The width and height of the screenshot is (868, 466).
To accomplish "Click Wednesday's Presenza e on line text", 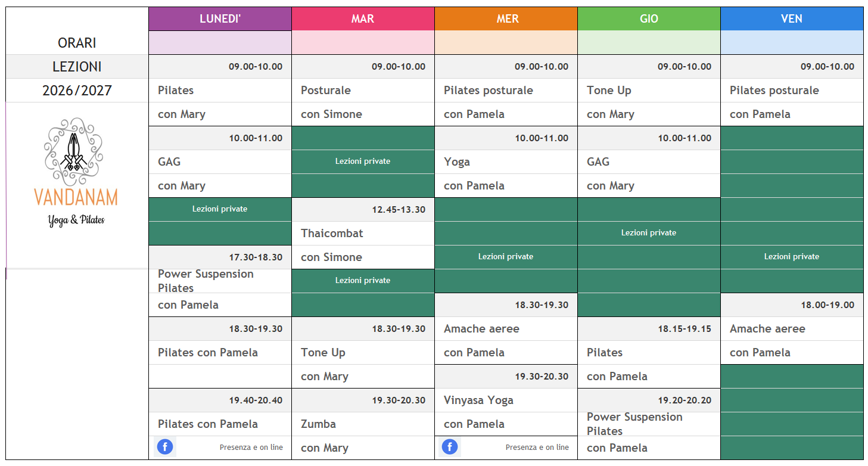I will pyautogui.click(x=537, y=447).
